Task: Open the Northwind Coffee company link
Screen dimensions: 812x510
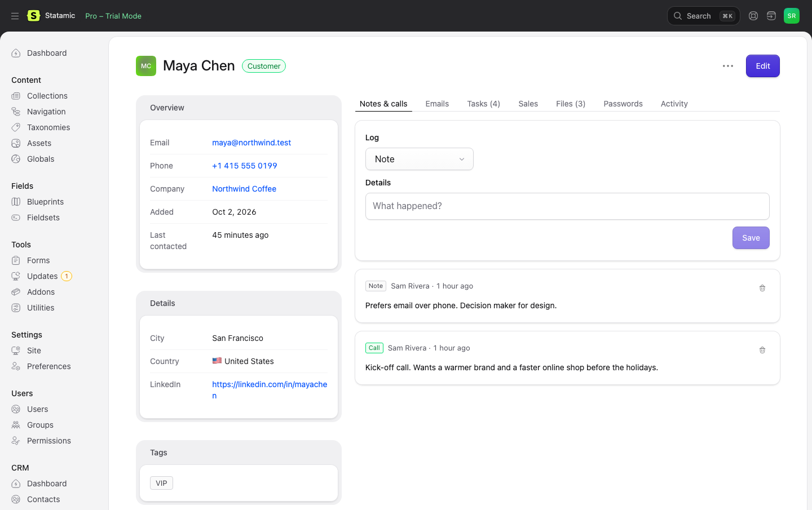Action: pyautogui.click(x=244, y=189)
